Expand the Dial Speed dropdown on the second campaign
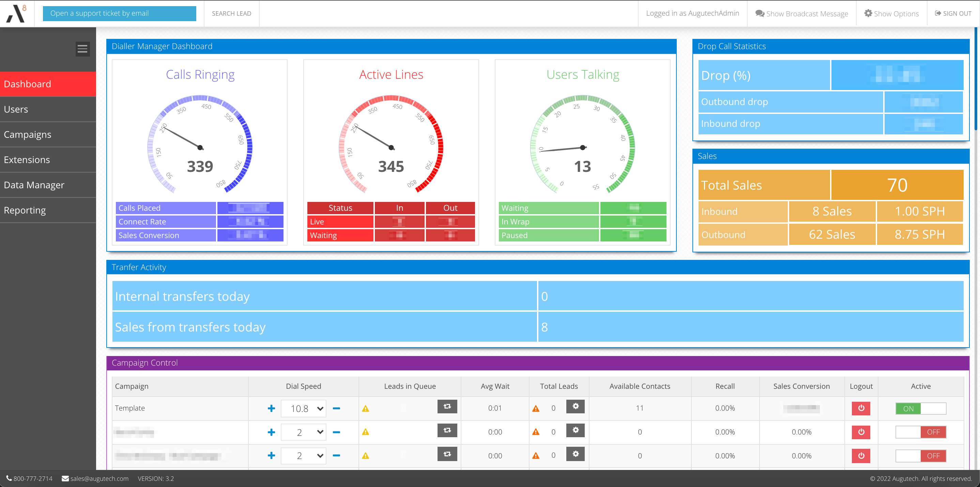The image size is (980, 487). point(303,432)
